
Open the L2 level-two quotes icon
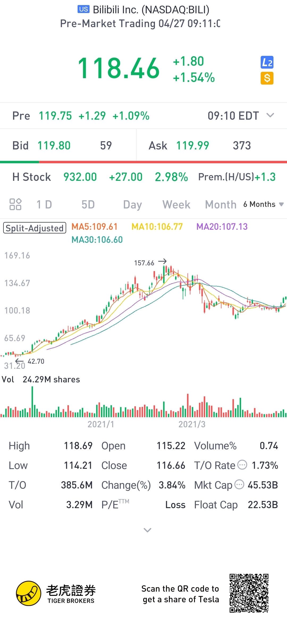(267, 62)
